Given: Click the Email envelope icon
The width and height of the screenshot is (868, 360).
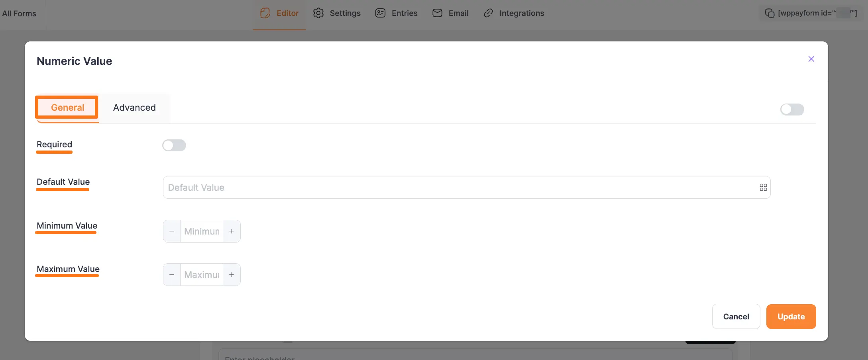Looking at the screenshot, I should coord(437,13).
